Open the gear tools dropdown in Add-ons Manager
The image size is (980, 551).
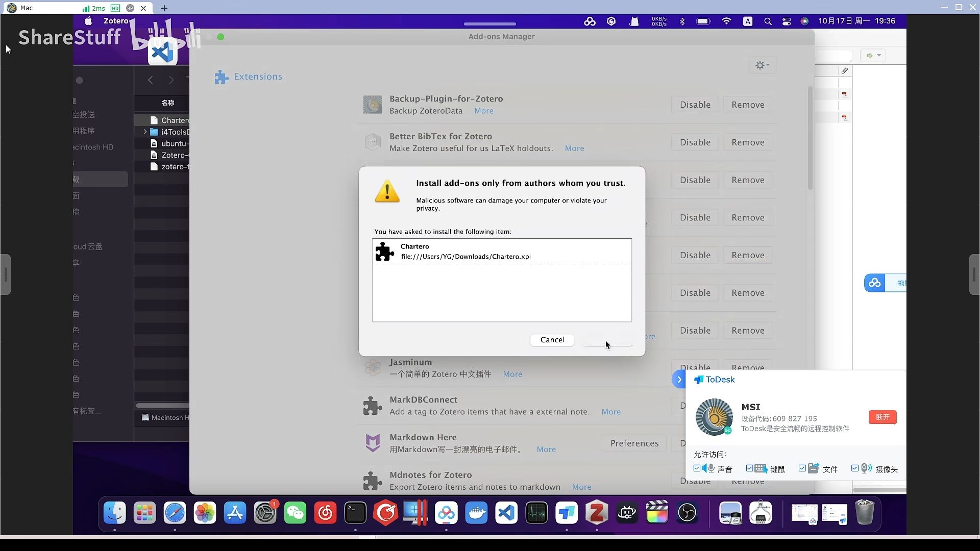tap(762, 65)
